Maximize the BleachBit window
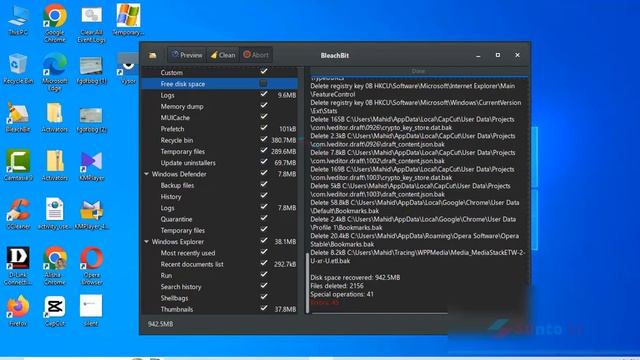 point(498,55)
